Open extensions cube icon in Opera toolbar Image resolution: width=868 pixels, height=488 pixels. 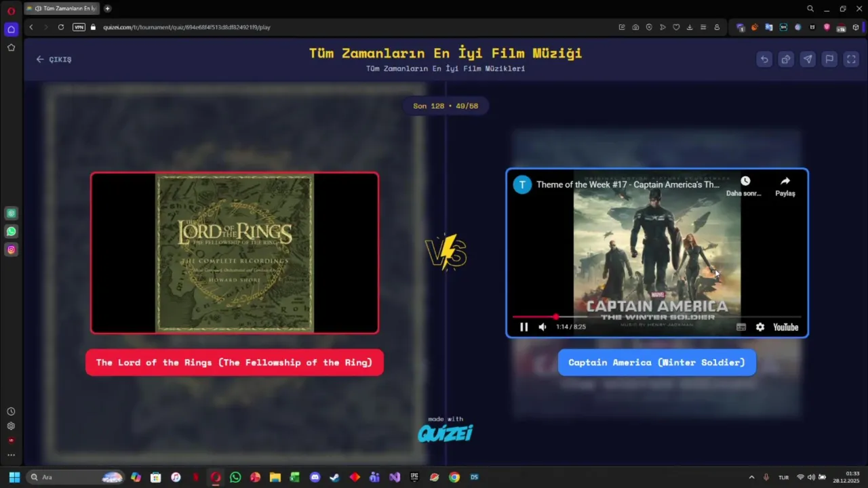click(x=856, y=27)
